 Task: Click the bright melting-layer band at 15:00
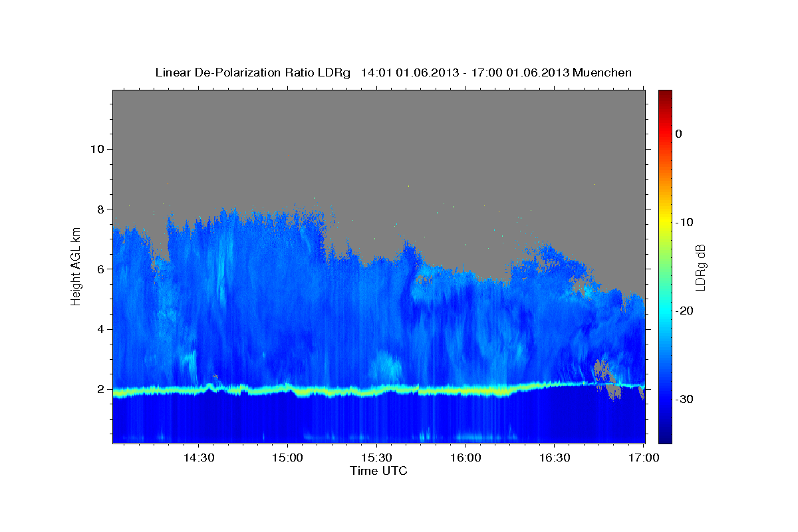click(287, 388)
